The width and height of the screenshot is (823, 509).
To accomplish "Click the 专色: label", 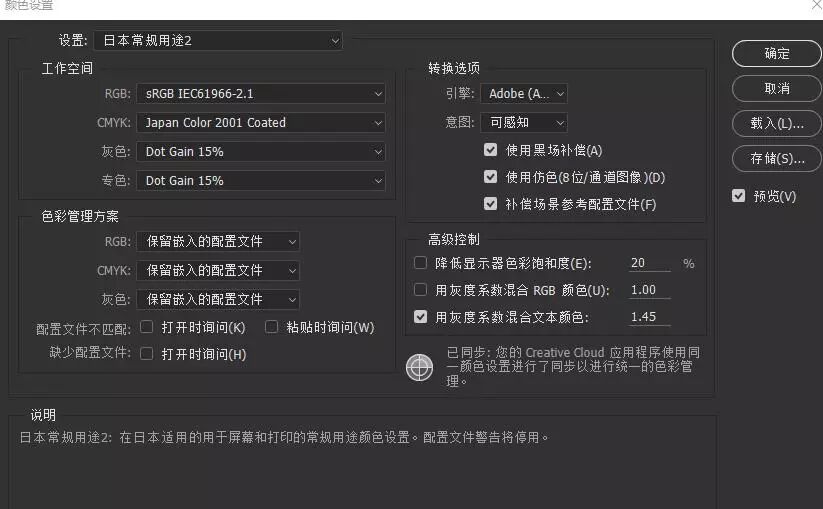I will [x=115, y=181].
